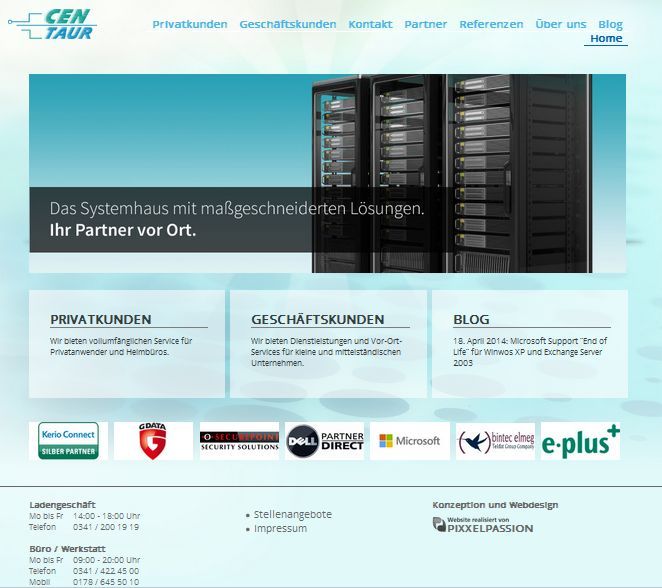
Task: Click the Pixxelpassion website credit logo
Action: [483, 525]
